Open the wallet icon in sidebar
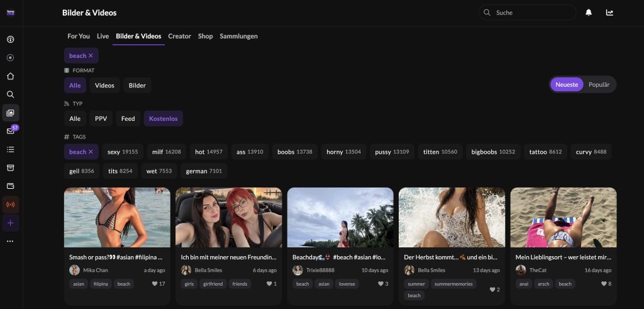Screen dimensions: 644x309 [11, 186]
